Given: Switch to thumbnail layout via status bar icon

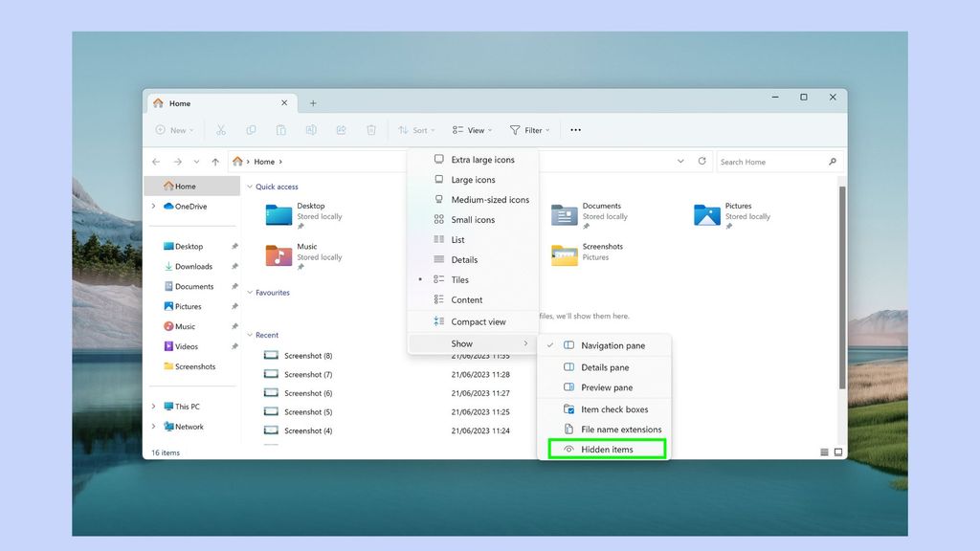Looking at the screenshot, I should coord(838,451).
